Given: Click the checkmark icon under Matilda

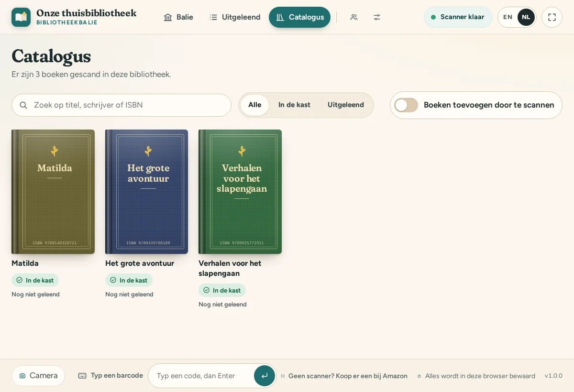Looking at the screenshot, I should point(20,280).
